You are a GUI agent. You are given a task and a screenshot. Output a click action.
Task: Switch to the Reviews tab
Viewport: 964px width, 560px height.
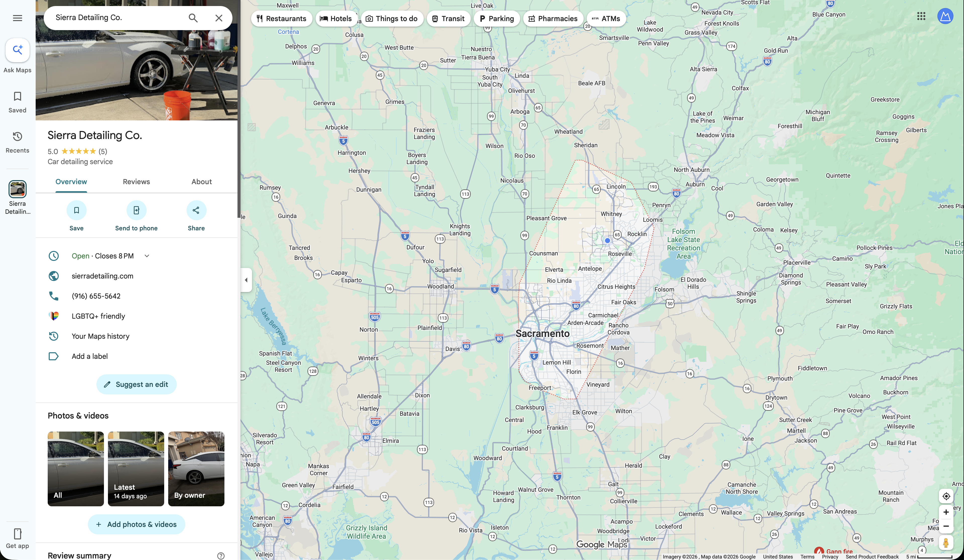point(136,182)
